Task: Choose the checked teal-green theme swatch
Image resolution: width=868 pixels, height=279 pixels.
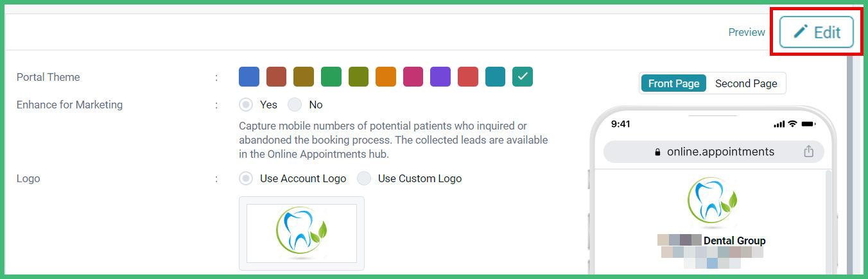Action: (x=523, y=77)
